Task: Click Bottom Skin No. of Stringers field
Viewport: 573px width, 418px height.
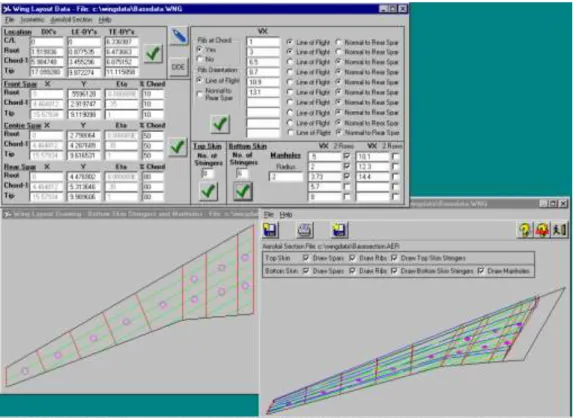Action: [242, 174]
